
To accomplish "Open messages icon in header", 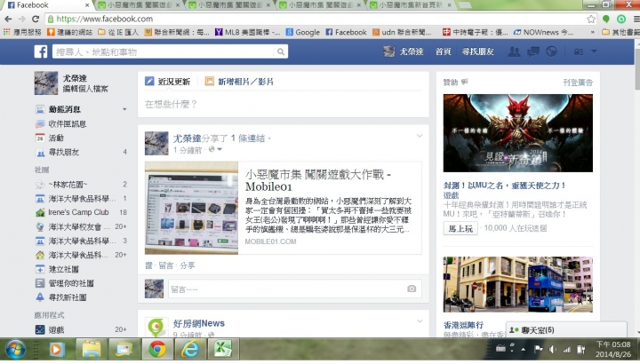I will (533, 51).
